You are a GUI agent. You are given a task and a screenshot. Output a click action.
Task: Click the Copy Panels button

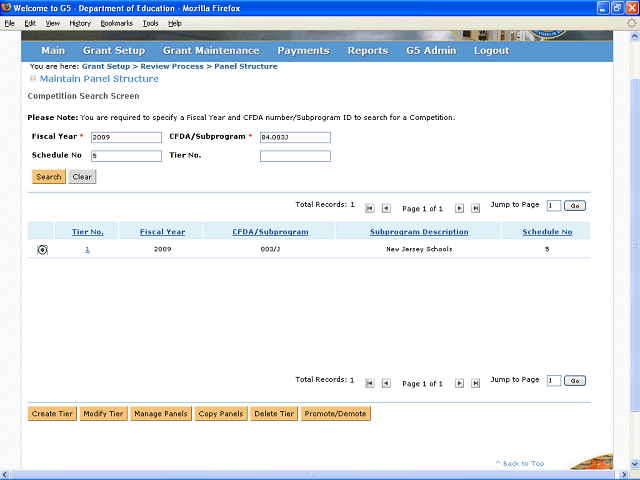click(221, 413)
